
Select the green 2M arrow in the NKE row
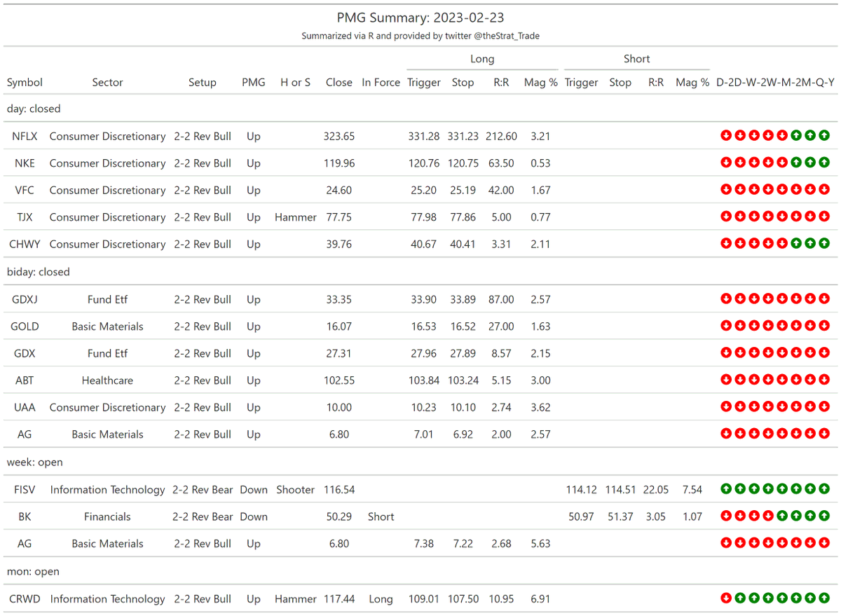tap(796, 163)
